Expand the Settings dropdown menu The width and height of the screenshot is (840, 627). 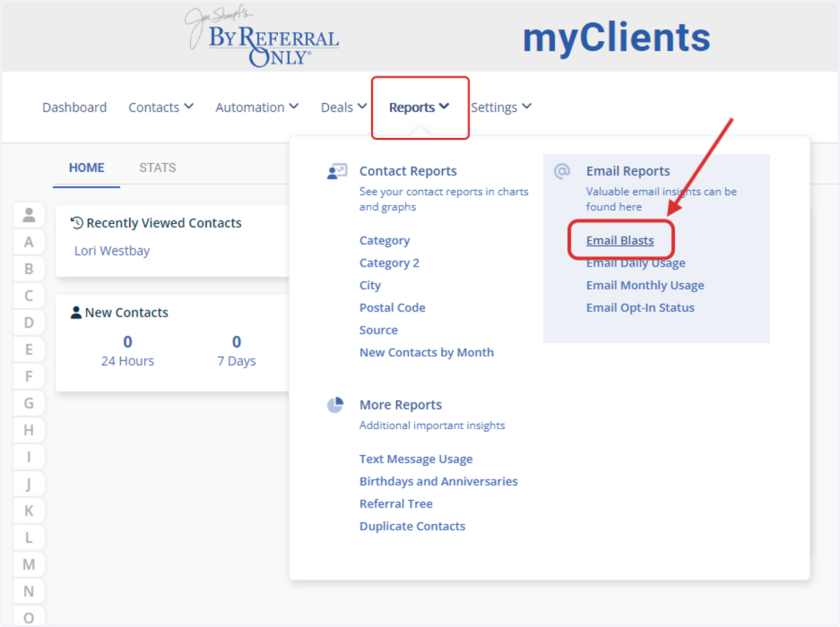pos(501,107)
